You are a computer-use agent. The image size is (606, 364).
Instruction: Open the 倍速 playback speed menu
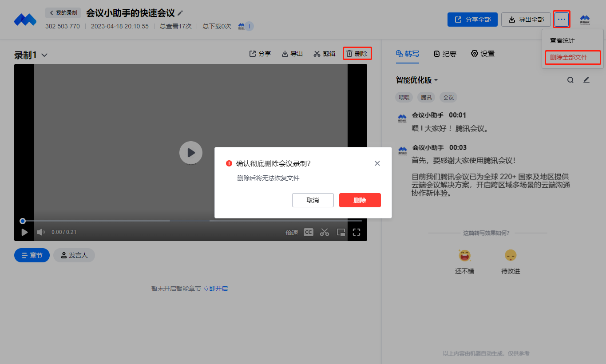click(292, 232)
